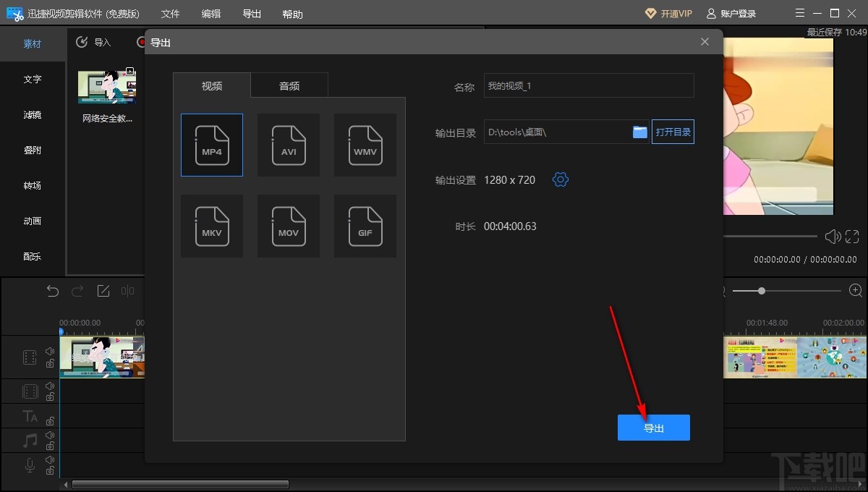868x492 pixels.
Task: Go to 叠附 sidebar section
Action: click(x=33, y=150)
